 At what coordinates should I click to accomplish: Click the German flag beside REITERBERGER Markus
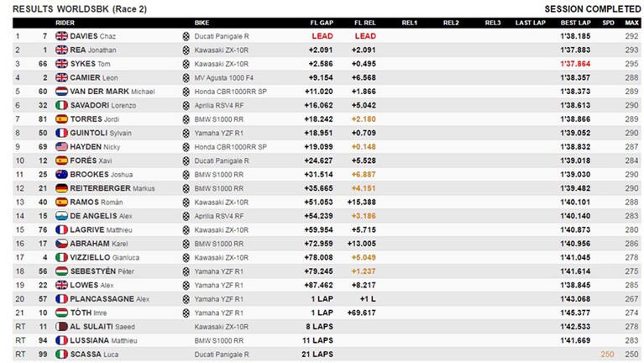tap(61, 188)
